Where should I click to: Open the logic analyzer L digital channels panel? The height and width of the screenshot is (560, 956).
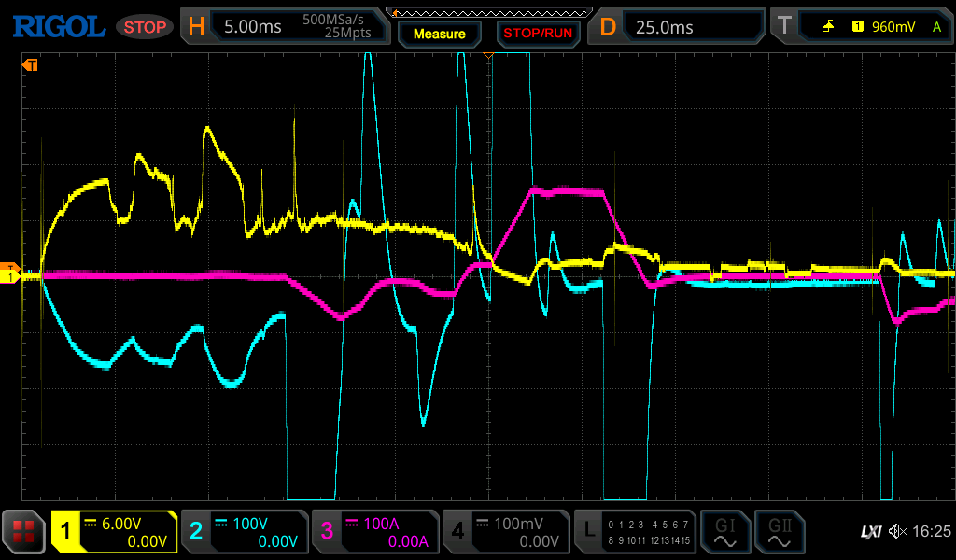click(x=636, y=532)
